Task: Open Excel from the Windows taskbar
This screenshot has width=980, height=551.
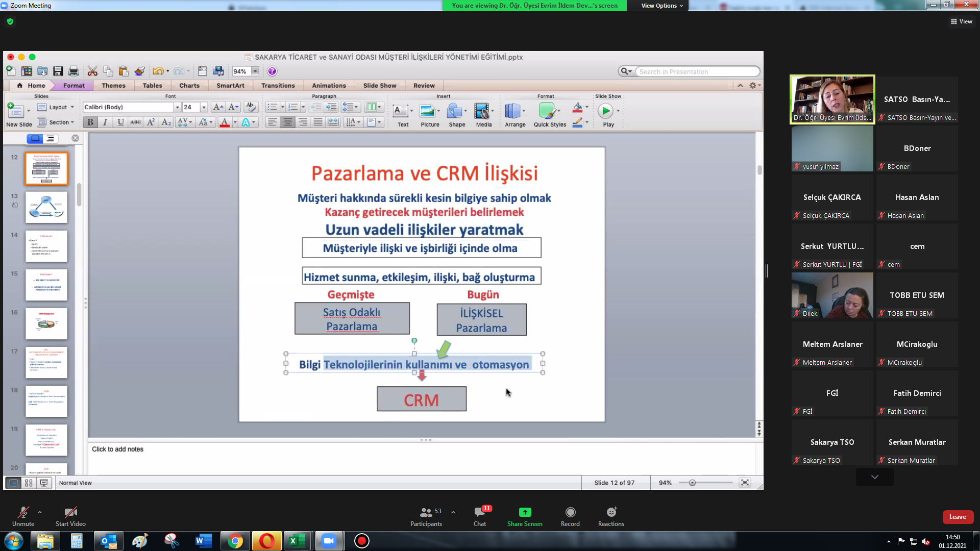Action: (296, 541)
